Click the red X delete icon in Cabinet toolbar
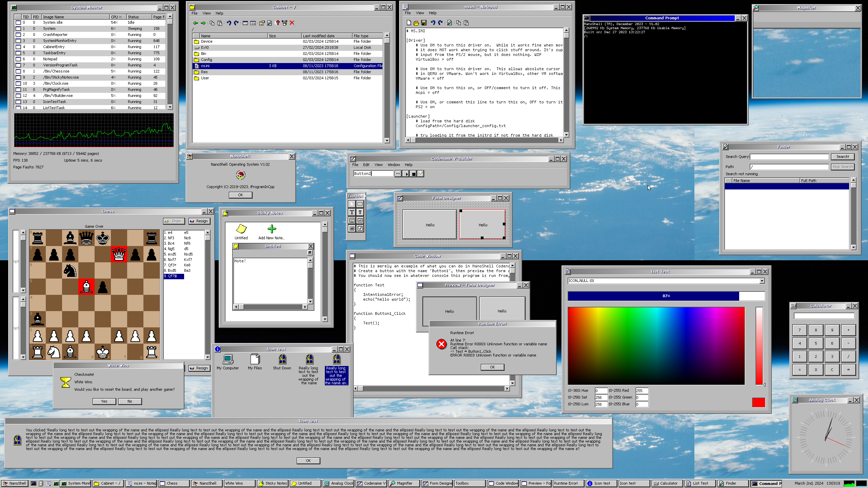868x488 pixels. pyautogui.click(x=292, y=23)
